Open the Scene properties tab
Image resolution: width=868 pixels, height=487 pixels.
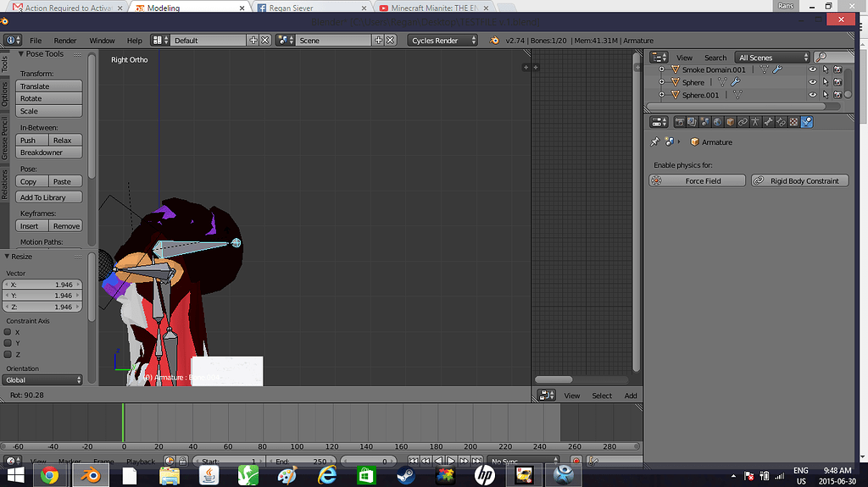click(704, 122)
